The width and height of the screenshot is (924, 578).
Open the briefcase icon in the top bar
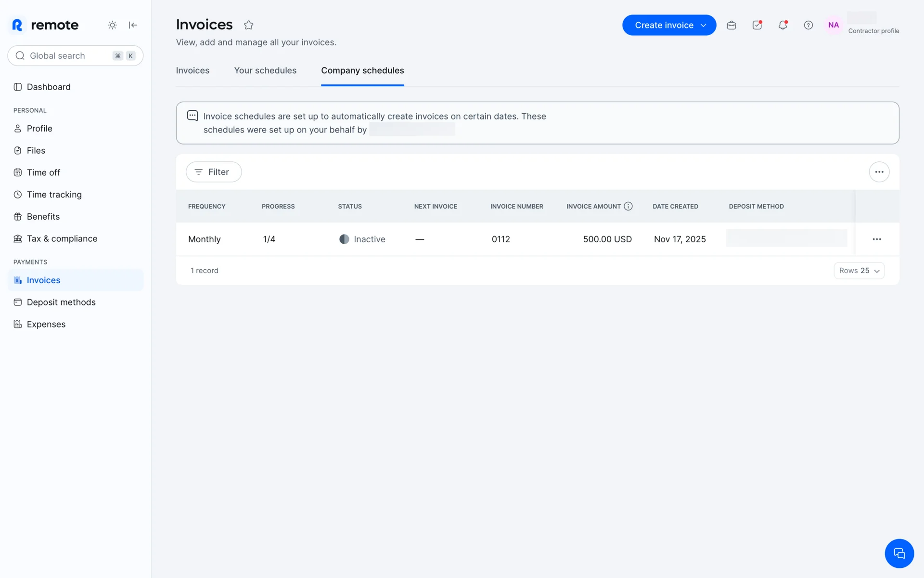pyautogui.click(x=731, y=25)
